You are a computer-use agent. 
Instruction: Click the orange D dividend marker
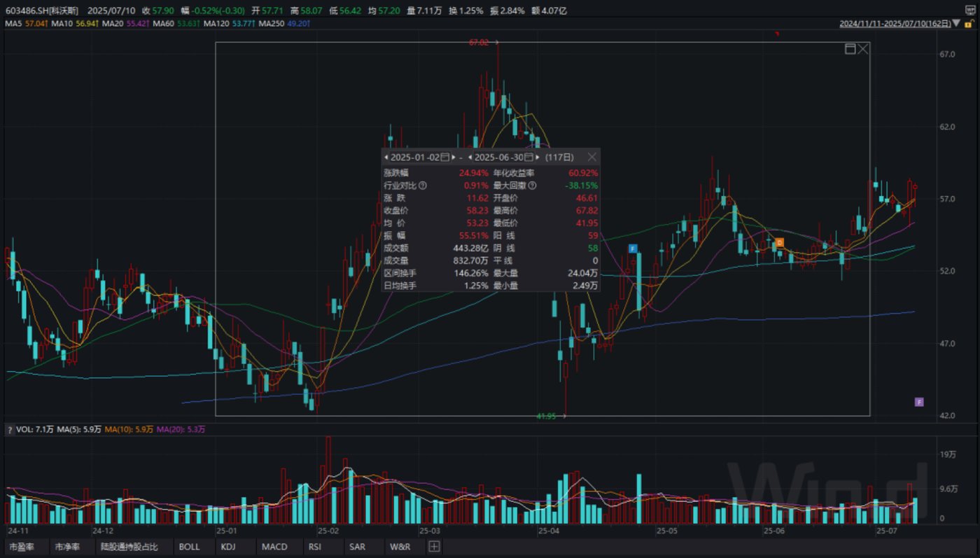pyautogui.click(x=779, y=242)
